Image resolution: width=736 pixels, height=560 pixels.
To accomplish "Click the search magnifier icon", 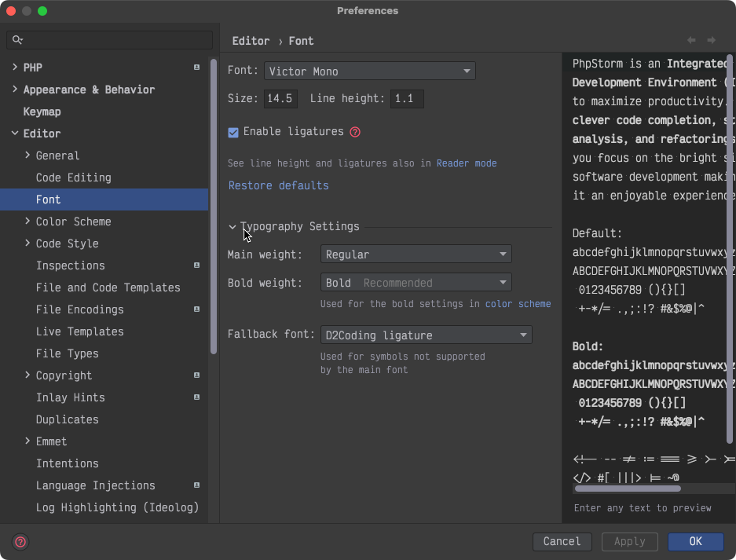I will [x=17, y=40].
